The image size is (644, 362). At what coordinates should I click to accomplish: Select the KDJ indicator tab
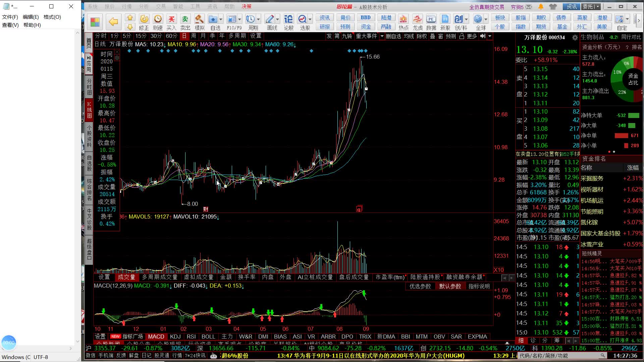(x=175, y=337)
